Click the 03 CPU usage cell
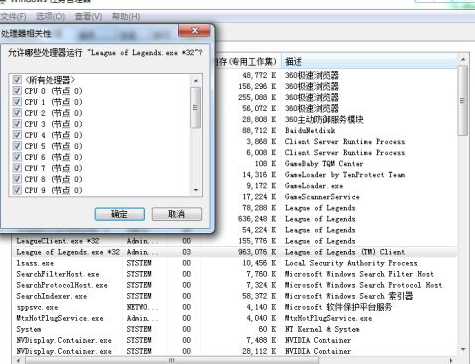475x364 pixels. (187, 252)
